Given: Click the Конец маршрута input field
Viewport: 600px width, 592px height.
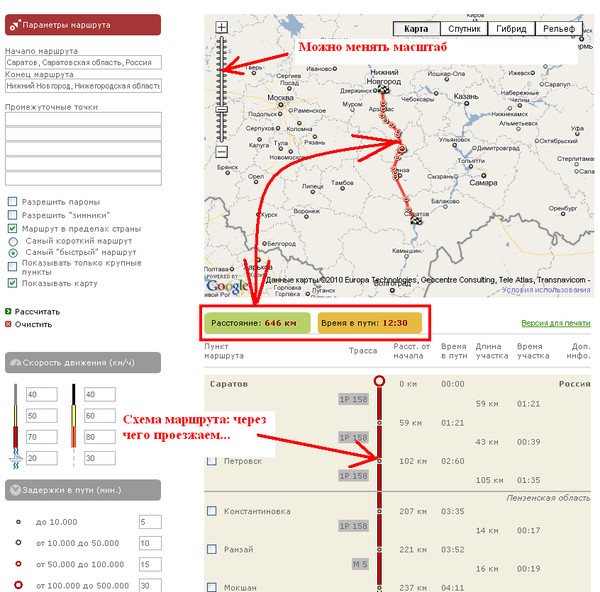Looking at the screenshot, I should [83, 86].
